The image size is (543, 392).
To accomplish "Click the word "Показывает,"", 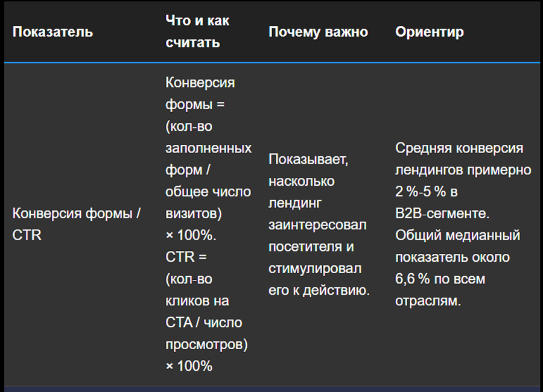I will click(310, 159).
